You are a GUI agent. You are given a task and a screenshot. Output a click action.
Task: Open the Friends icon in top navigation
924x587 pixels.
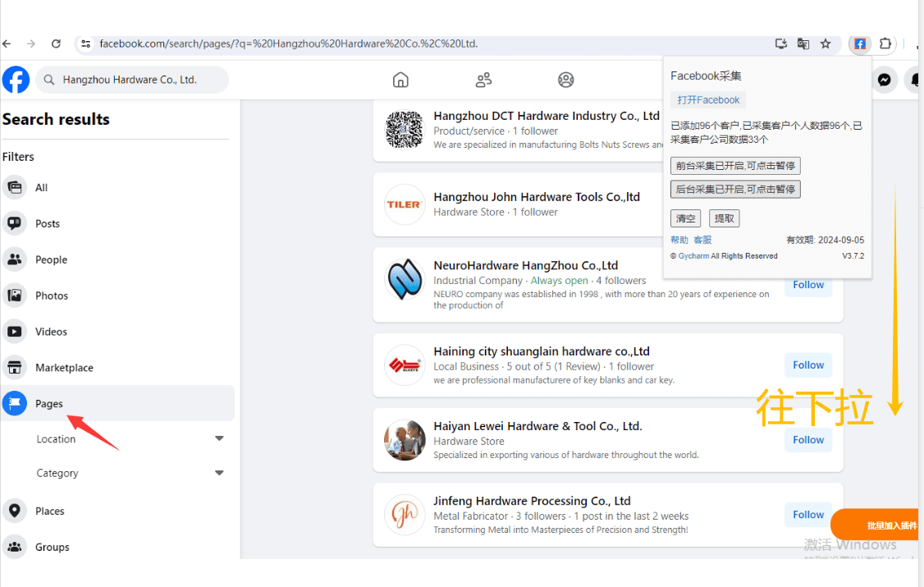(x=484, y=80)
